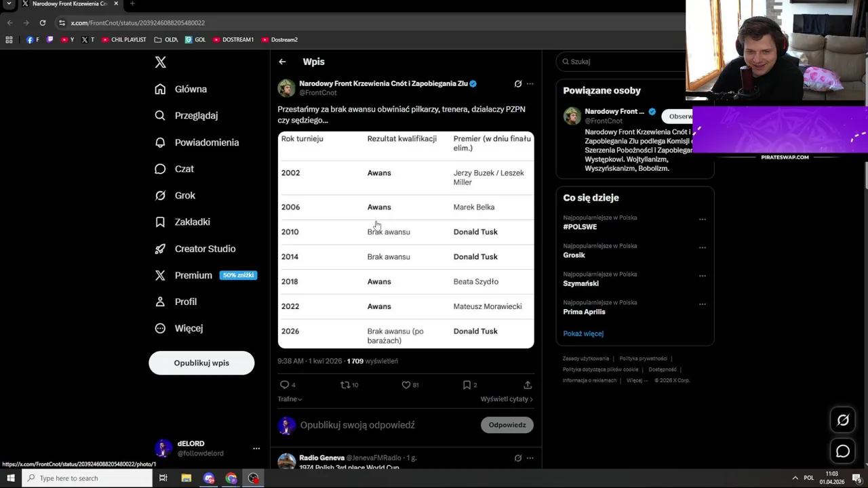Viewport: 868px width, 488px height.
Task: Open new browser tab with plus
Action: pos(132,4)
